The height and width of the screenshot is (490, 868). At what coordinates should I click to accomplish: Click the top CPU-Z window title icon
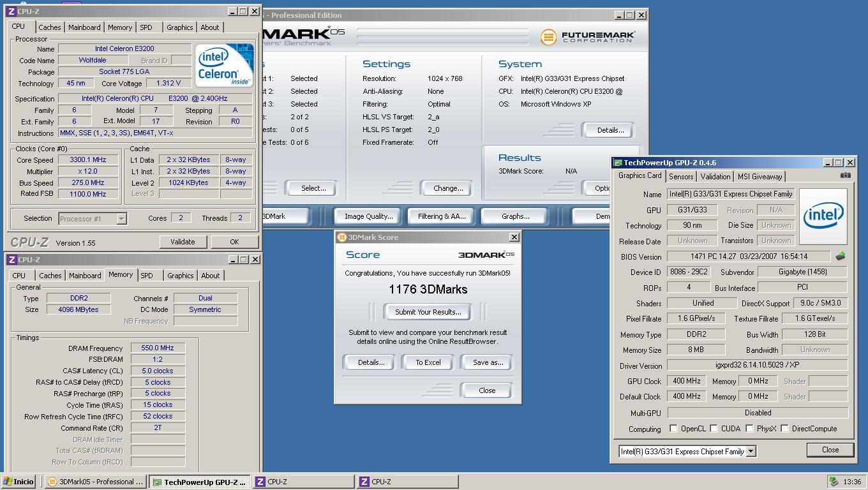pos(11,11)
